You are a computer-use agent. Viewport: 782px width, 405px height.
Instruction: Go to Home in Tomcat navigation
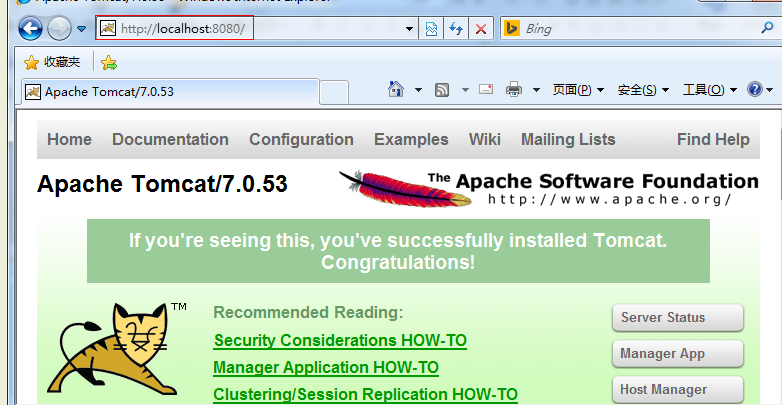(69, 139)
